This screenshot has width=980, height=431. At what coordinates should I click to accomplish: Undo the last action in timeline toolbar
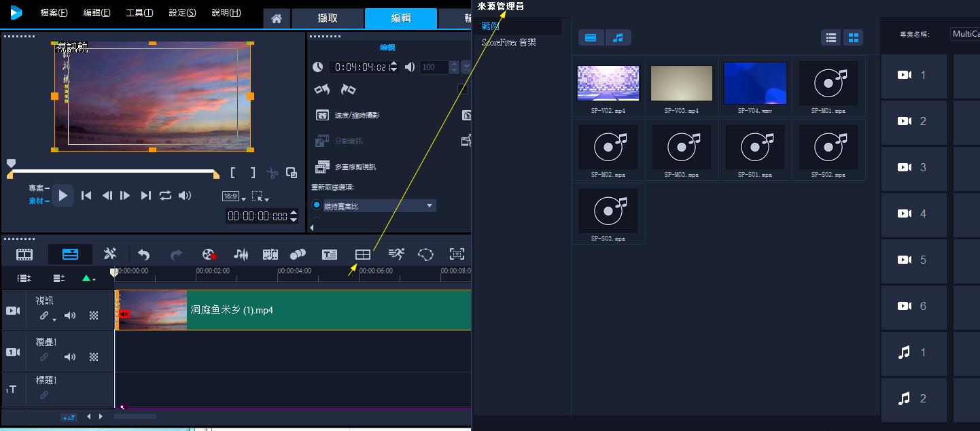[143, 255]
